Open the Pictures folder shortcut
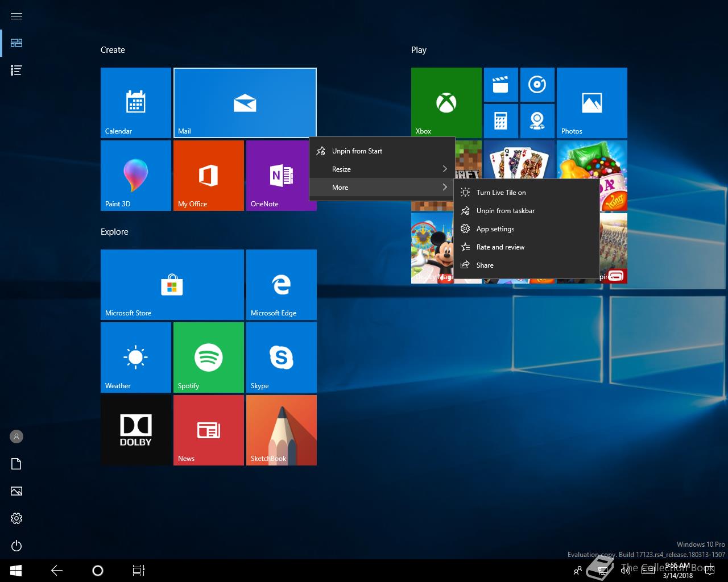 click(x=16, y=491)
